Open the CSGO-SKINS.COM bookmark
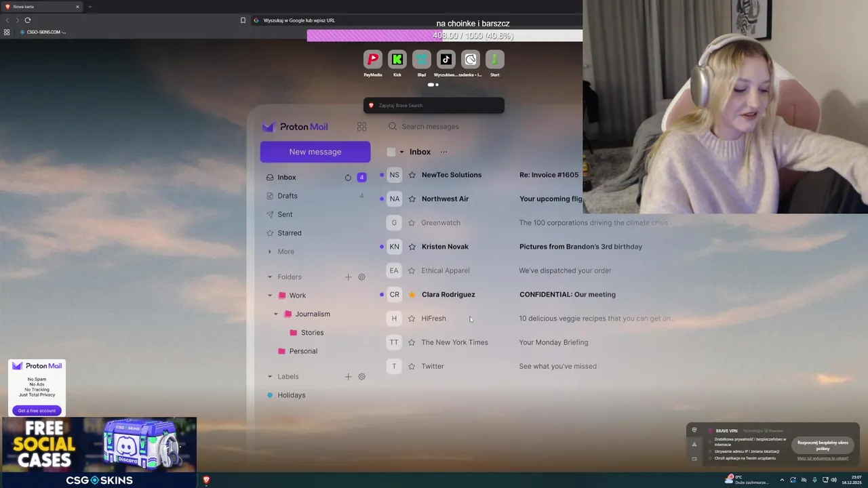 [43, 32]
